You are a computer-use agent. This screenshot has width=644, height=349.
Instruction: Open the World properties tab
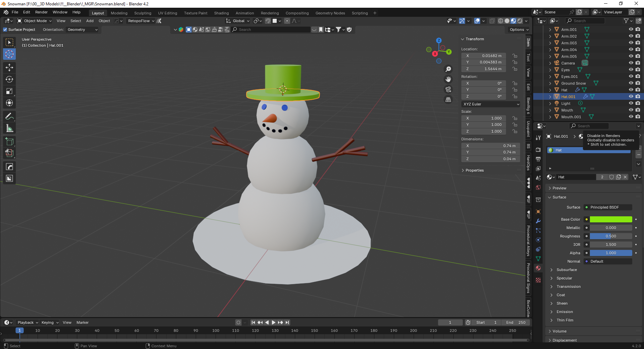point(538,187)
